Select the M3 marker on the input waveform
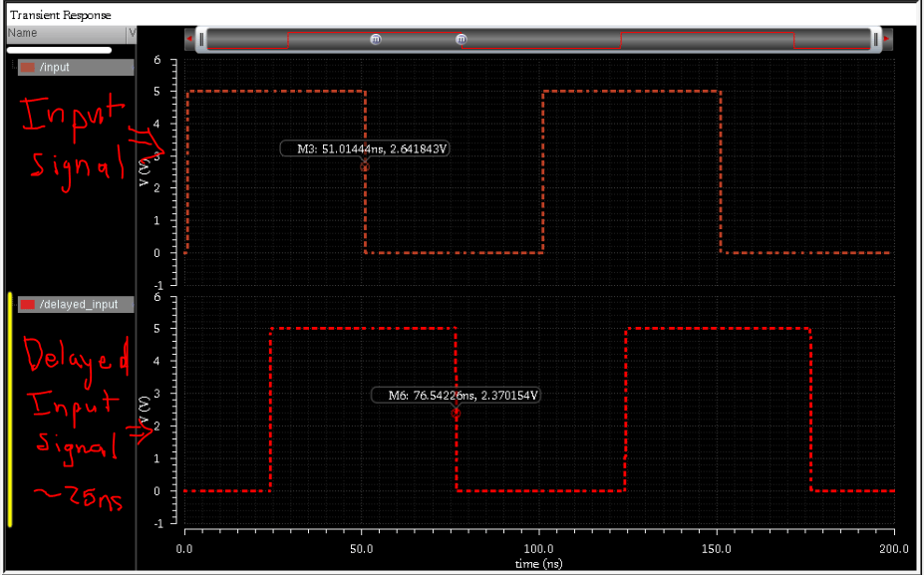Viewport: 924px width, 575px height. pyautogui.click(x=364, y=166)
